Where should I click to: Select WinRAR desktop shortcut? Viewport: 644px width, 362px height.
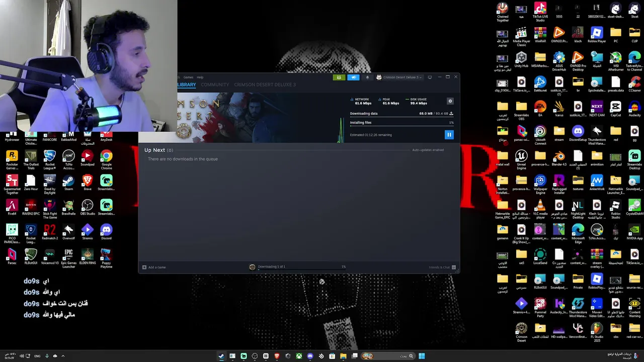540,35
